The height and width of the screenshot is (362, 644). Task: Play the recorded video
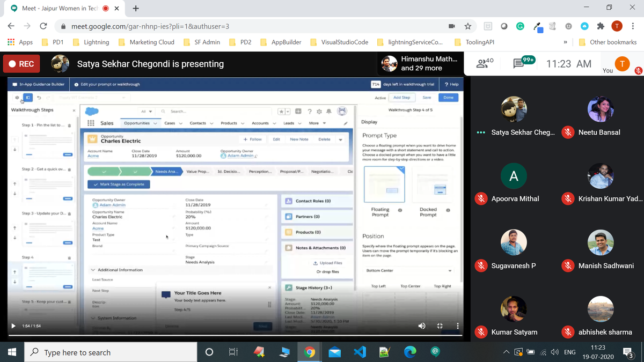click(x=14, y=326)
